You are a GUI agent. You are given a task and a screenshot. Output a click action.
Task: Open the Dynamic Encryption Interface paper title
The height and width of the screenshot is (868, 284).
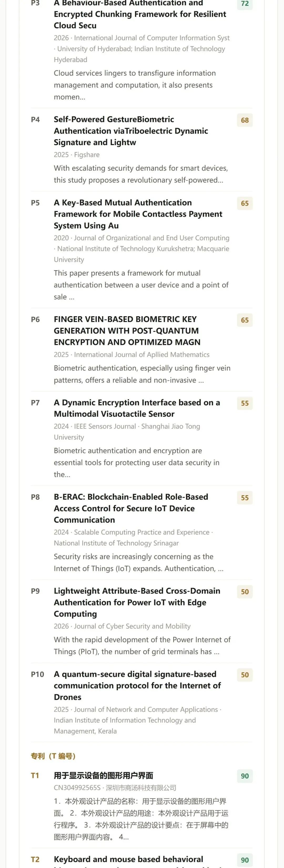coord(137,408)
